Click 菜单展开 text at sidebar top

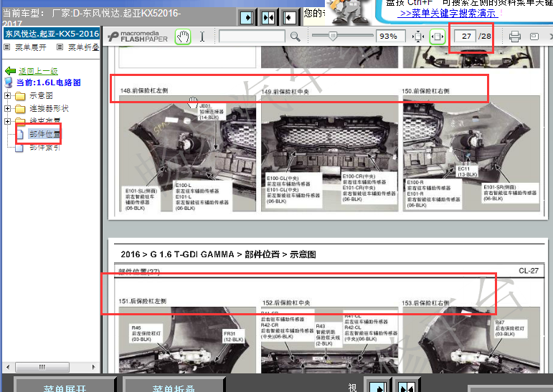[31, 47]
